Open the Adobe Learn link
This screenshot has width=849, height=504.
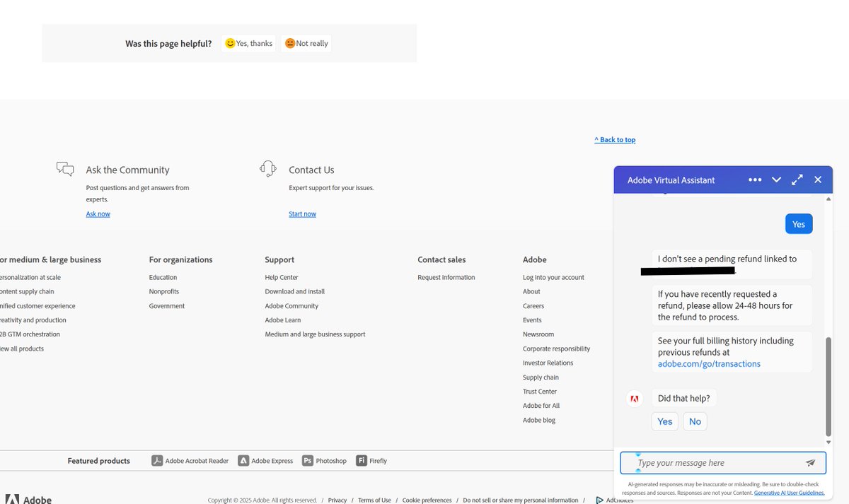point(283,320)
